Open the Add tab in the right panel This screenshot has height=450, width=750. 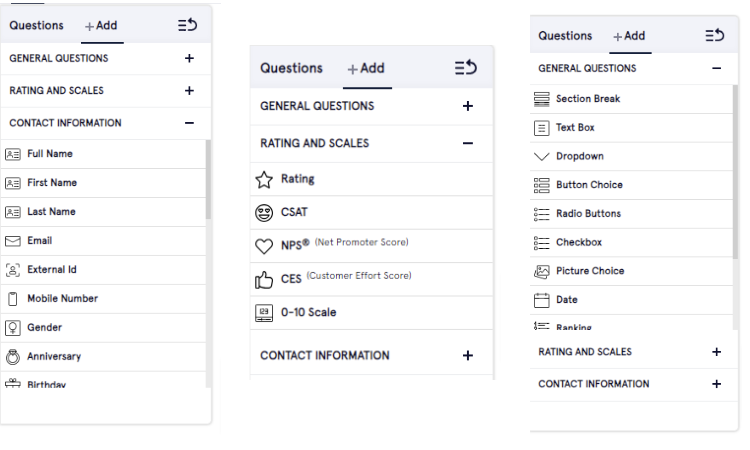[x=629, y=36]
